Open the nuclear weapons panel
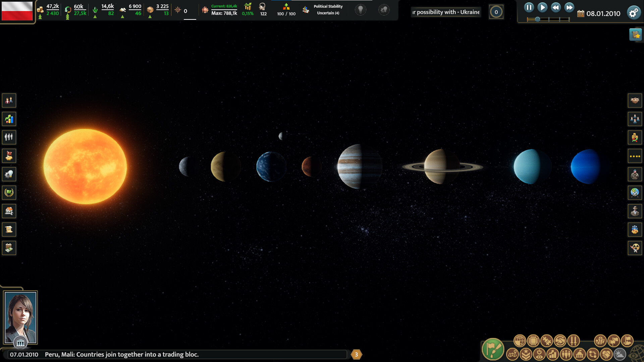The height and width of the screenshot is (362, 644). coord(635,248)
